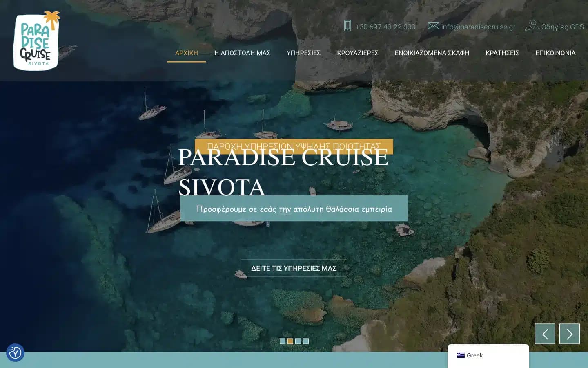588x368 pixels.
Task: Click the Προσφέρουμε σε εσάς tagline banner
Action: (294, 209)
